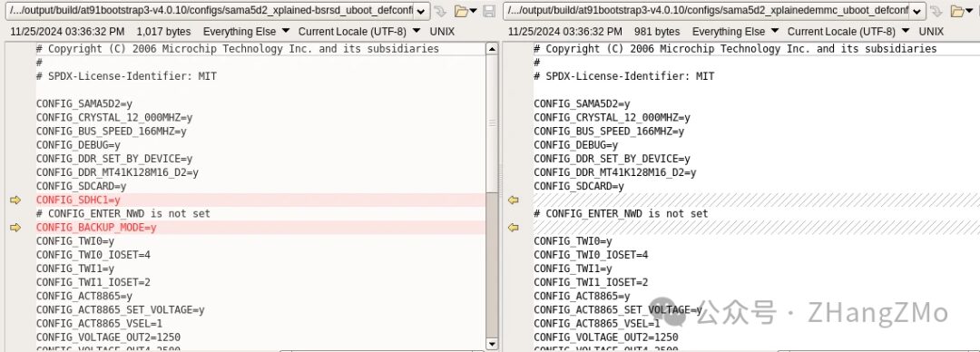Expand the left pane open-folder dropdown arrow
The height and width of the screenshot is (352, 980).
pyautogui.click(x=473, y=11)
